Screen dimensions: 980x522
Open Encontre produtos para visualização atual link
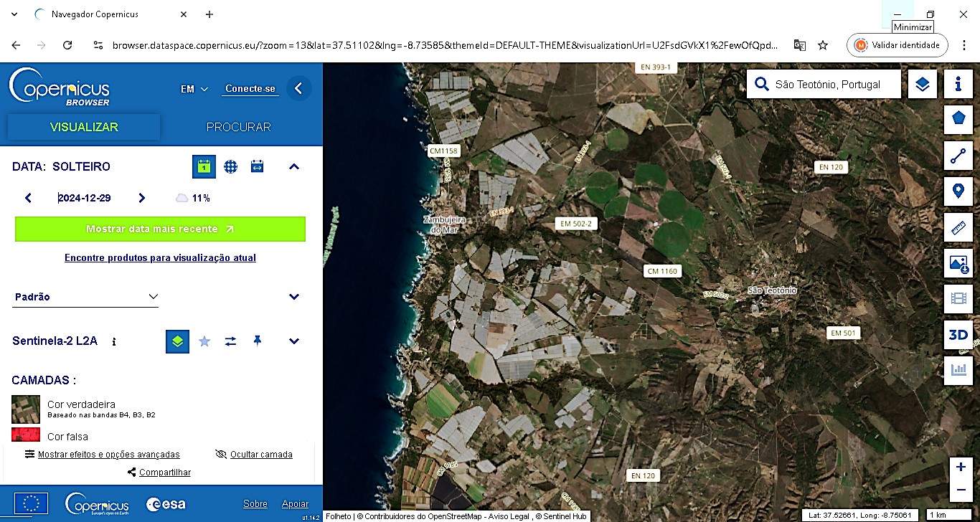[x=160, y=257]
